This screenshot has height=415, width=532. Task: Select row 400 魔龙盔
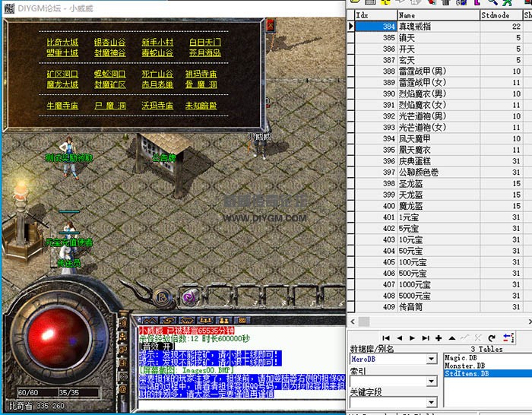(x=440, y=206)
